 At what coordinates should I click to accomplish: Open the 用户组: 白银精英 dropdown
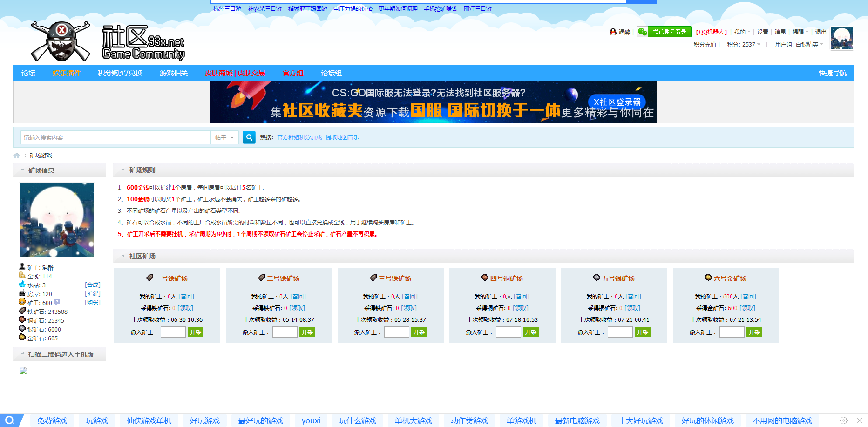797,44
